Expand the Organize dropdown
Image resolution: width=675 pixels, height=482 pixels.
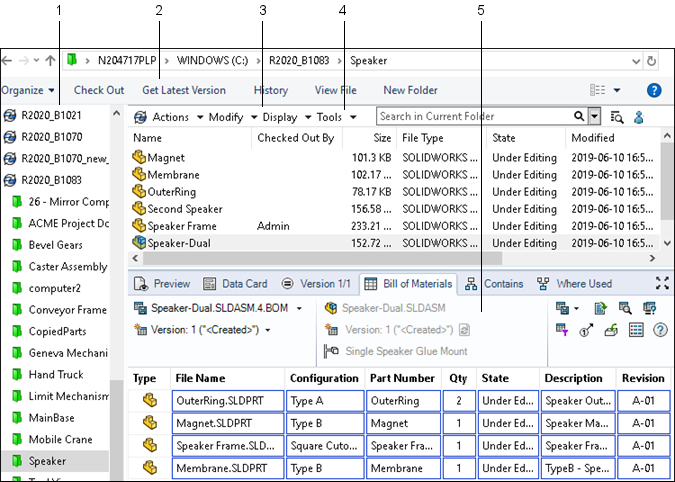click(x=28, y=90)
